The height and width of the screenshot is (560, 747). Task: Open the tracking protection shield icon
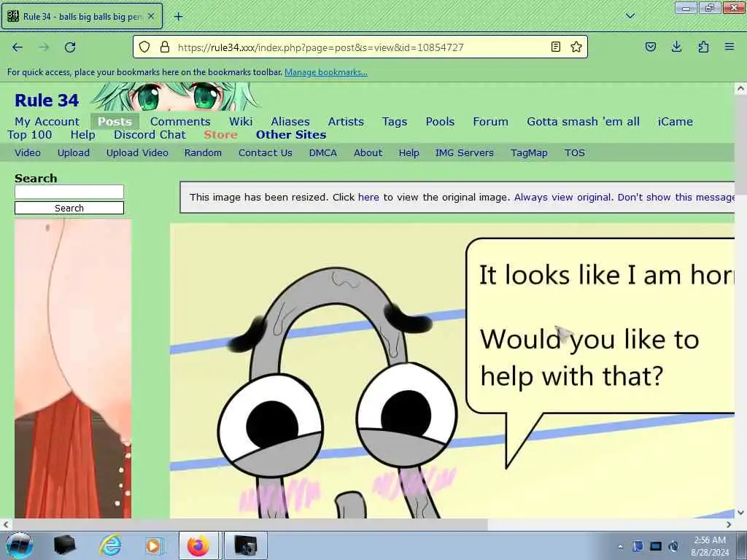click(x=144, y=47)
